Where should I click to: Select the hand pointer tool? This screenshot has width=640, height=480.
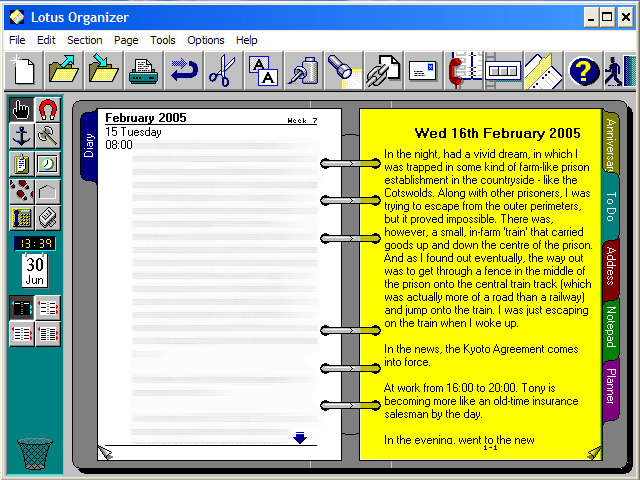click(22, 110)
